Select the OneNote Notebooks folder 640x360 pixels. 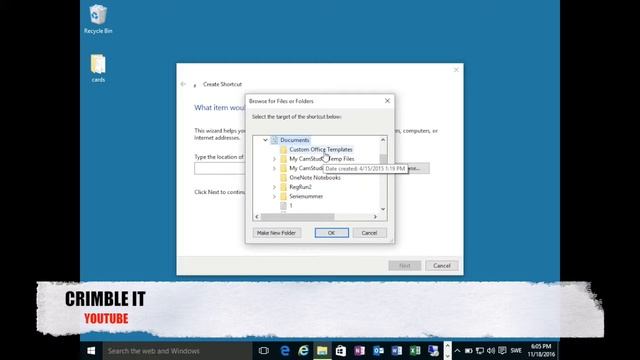pyautogui.click(x=315, y=178)
